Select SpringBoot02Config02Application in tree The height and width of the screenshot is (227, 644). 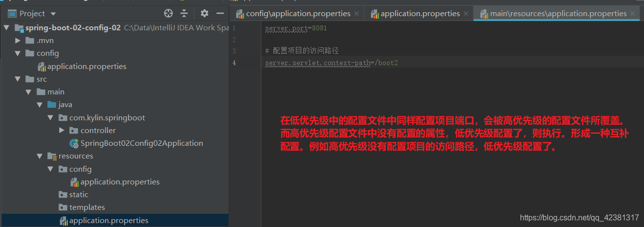[142, 143]
